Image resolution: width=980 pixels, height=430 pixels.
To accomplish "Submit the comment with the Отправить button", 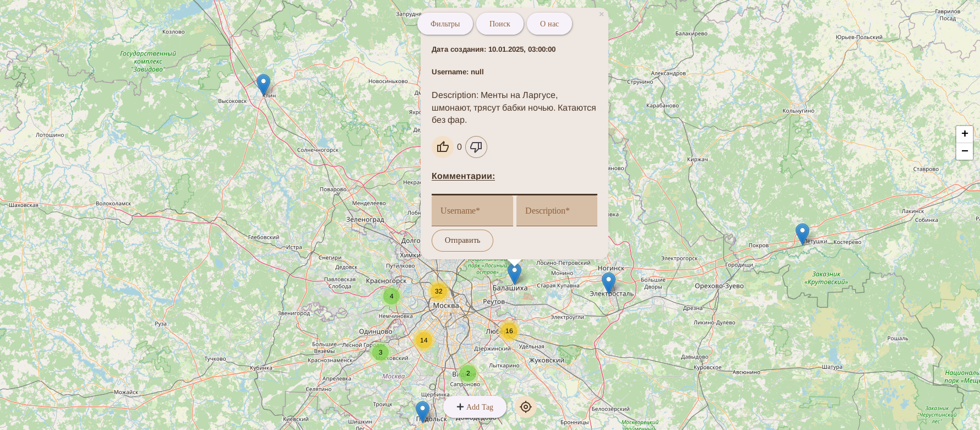I will click(462, 241).
